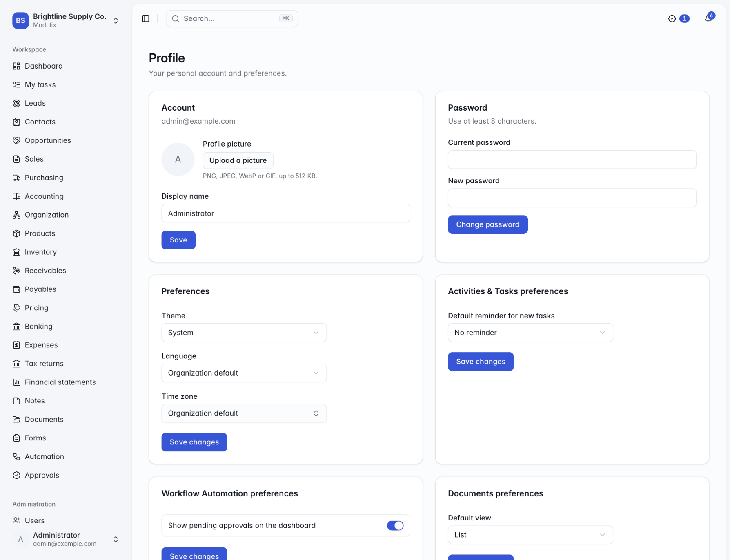Click the Display name input field
This screenshot has width=730, height=560.
tap(285, 213)
